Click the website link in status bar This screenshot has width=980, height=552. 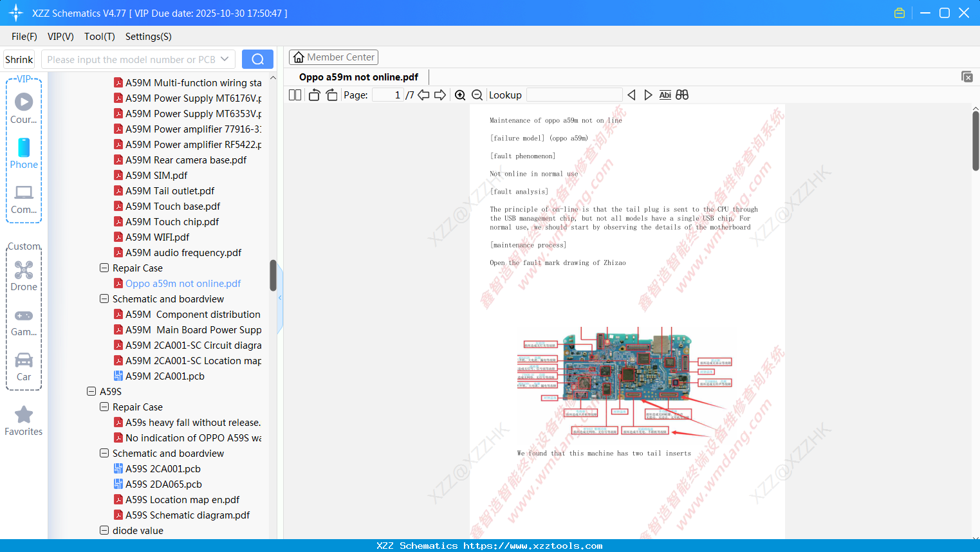[x=533, y=546]
